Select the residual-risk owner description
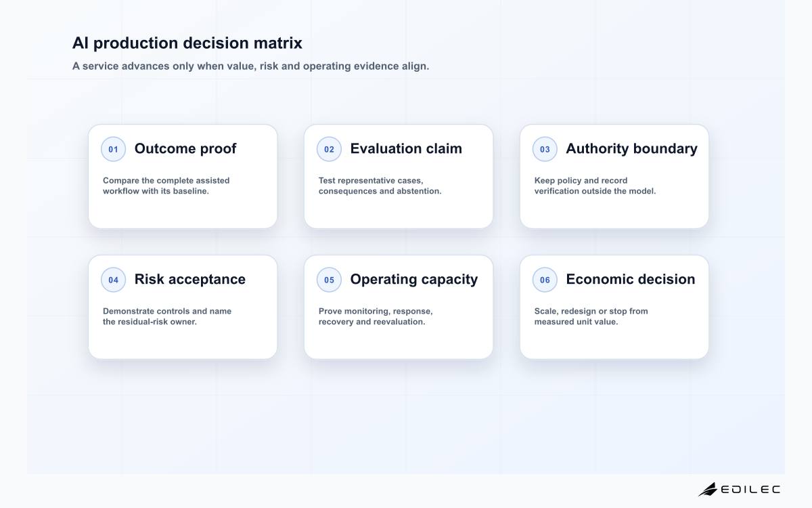 (167, 316)
